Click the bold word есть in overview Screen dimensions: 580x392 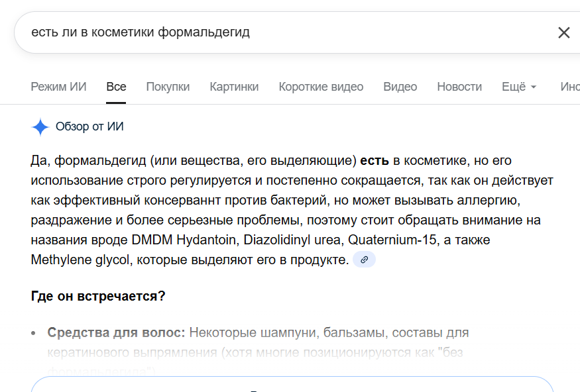click(x=375, y=161)
